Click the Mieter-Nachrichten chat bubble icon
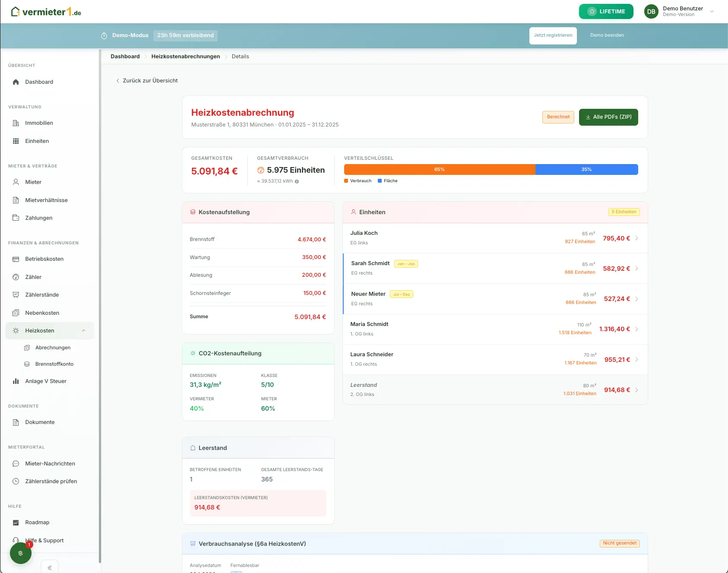The width and height of the screenshot is (728, 573). (16, 464)
